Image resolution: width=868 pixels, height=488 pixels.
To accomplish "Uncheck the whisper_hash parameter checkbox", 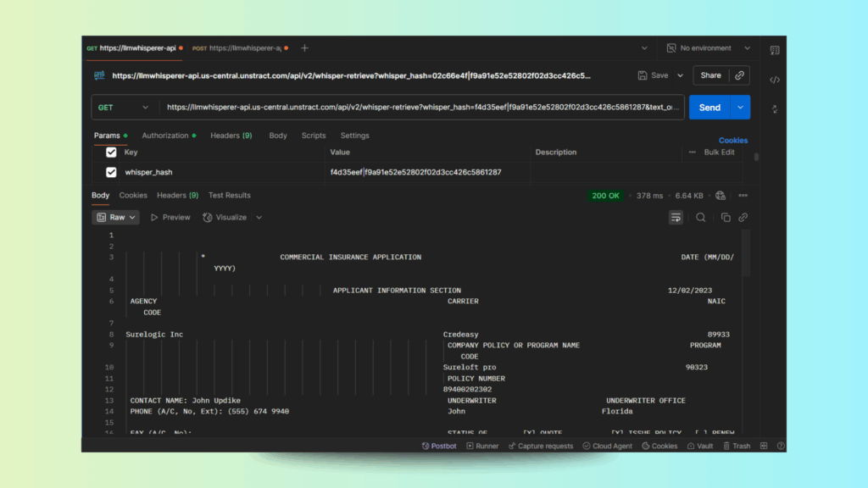I will click(x=111, y=172).
